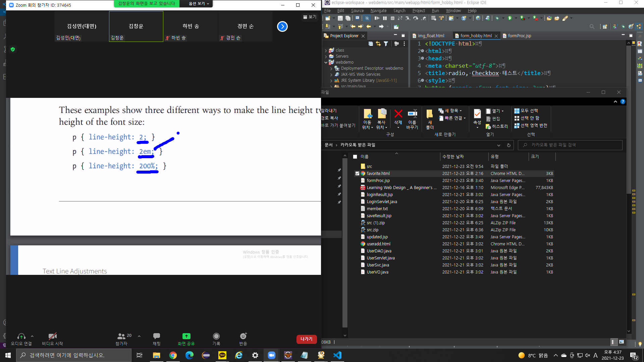This screenshot has height=362, width=644.
Task: Click Zoom screen share green icon
Action: coord(186,336)
